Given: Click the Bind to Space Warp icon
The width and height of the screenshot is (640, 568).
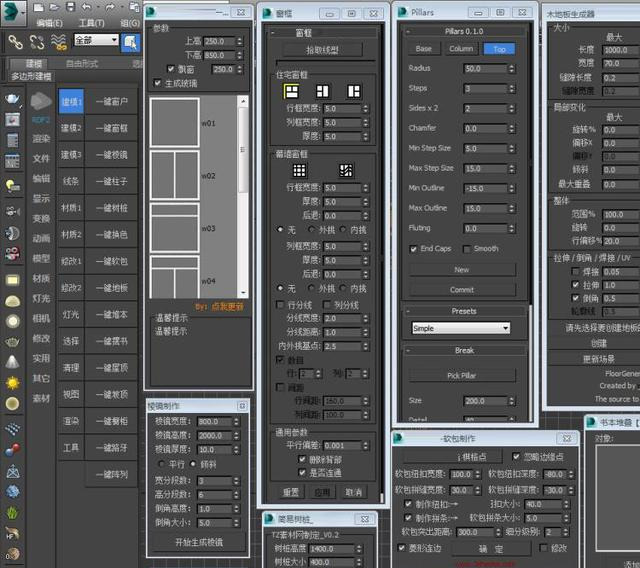Looking at the screenshot, I should [x=59, y=41].
